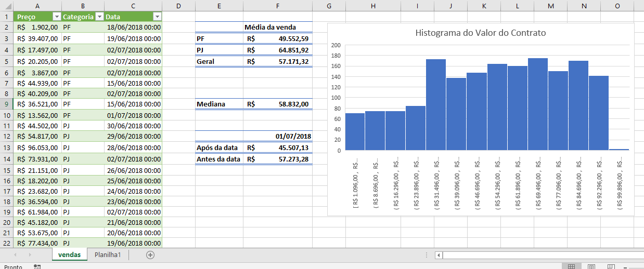Click the histogram bar starting at R$ 1.096,00
644x269 pixels.
pyautogui.click(x=355, y=132)
